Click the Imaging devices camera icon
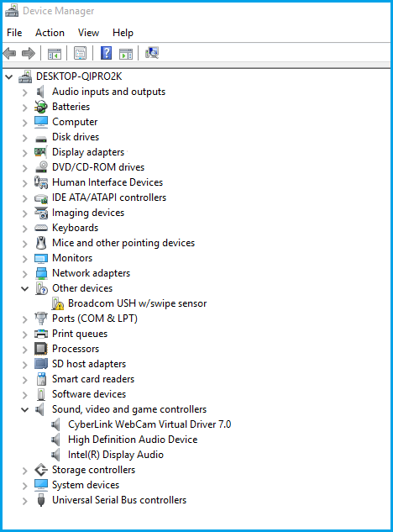 [41, 213]
